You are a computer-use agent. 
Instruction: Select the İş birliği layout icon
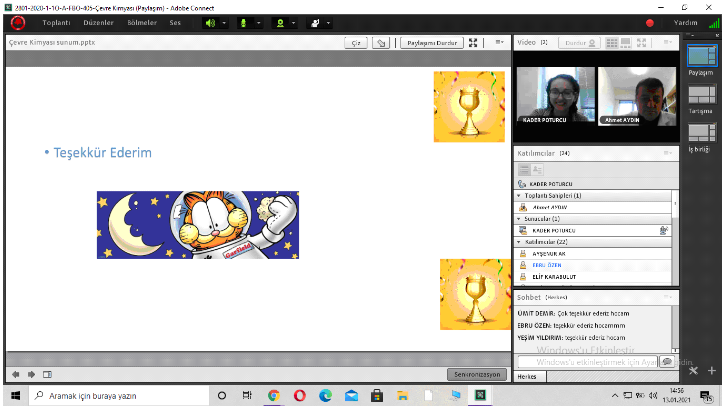[x=701, y=134]
